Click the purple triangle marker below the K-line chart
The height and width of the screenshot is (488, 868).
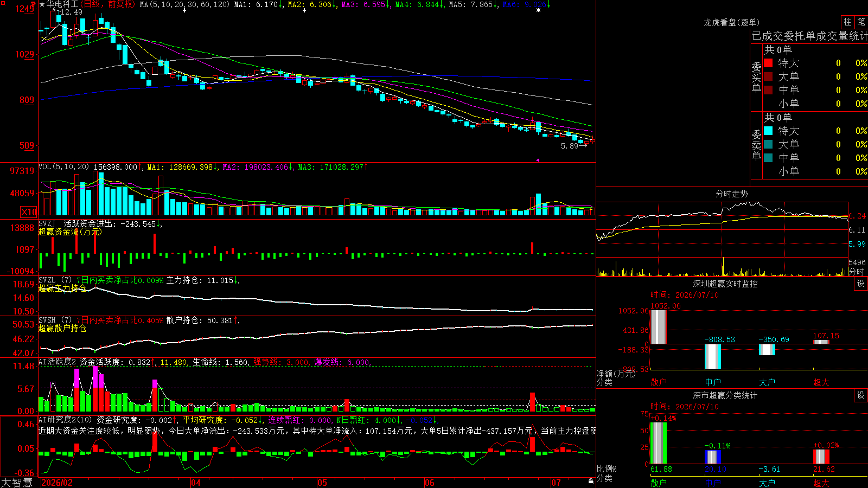[538, 160]
